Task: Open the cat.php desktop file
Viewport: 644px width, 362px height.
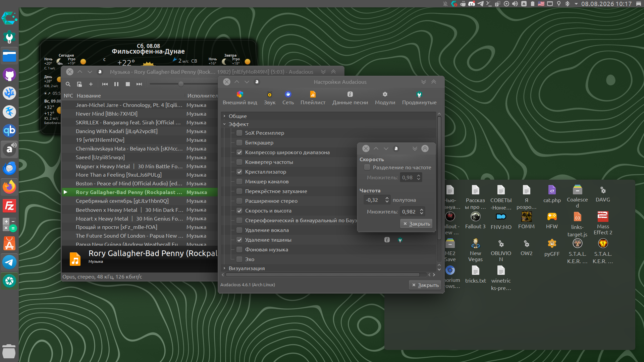Action: 552,194
